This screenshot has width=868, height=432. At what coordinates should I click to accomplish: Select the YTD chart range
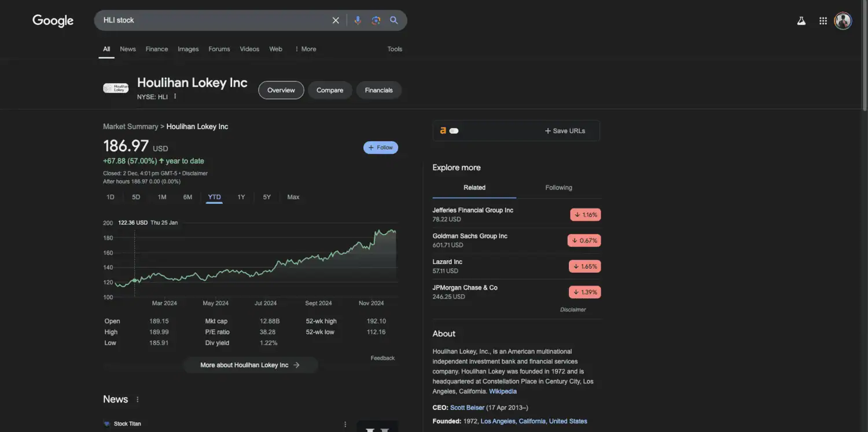pyautogui.click(x=214, y=197)
